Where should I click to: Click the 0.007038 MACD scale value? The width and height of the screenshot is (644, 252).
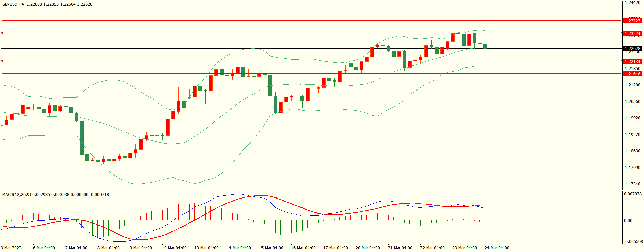(x=633, y=194)
